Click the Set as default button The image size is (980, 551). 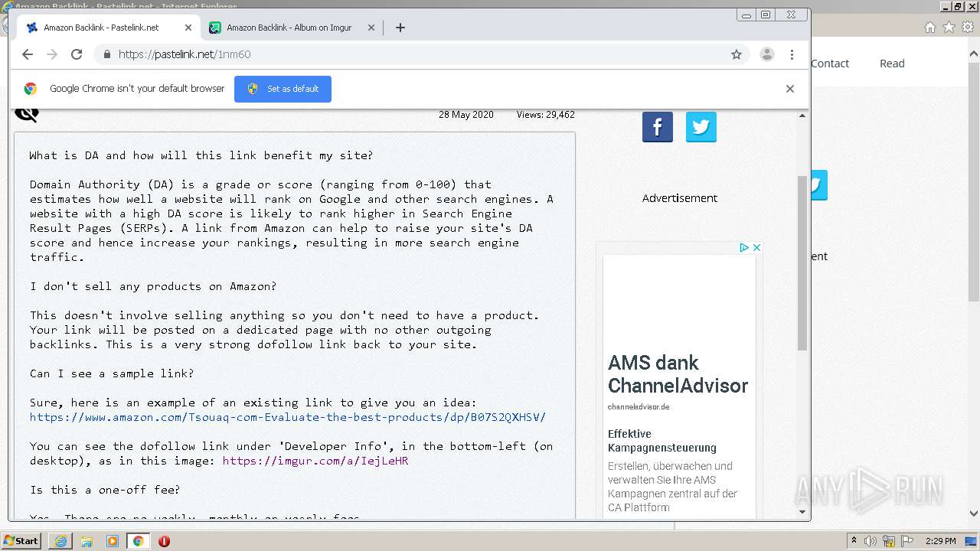click(283, 89)
